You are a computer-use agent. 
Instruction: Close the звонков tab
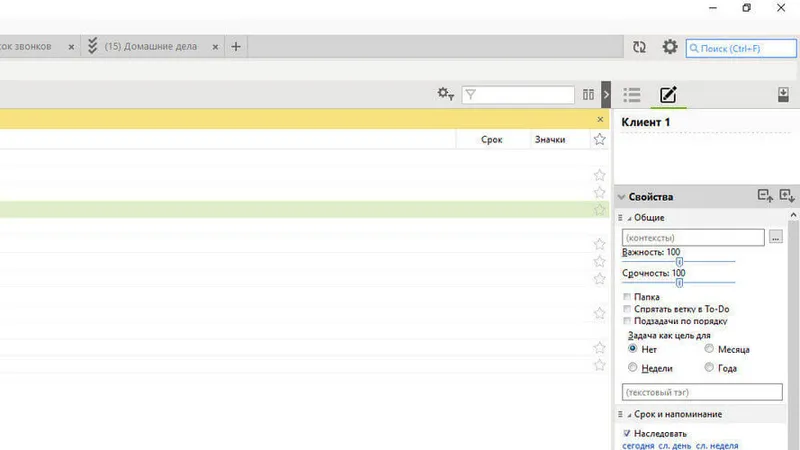pos(71,47)
